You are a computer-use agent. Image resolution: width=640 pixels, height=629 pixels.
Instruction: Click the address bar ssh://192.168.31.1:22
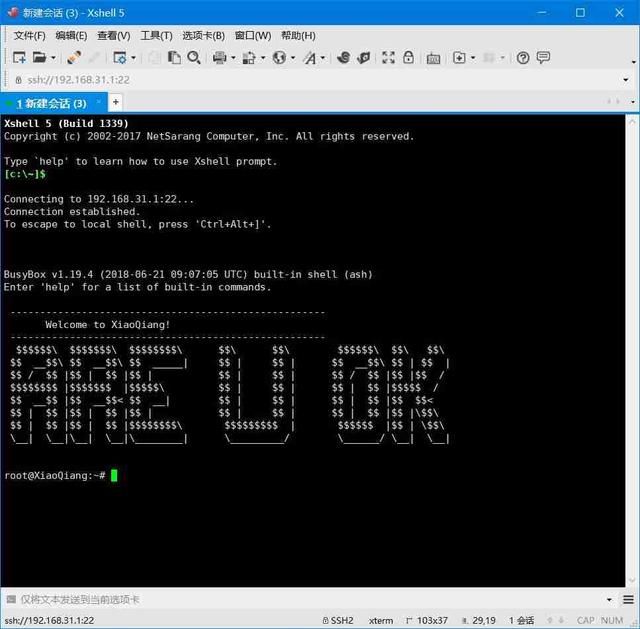pos(78,80)
